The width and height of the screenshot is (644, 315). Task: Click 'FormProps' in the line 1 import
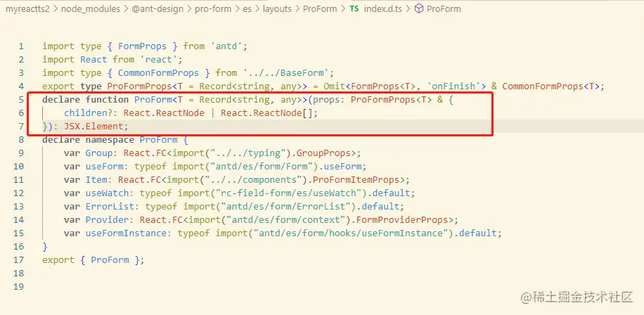(x=142, y=46)
